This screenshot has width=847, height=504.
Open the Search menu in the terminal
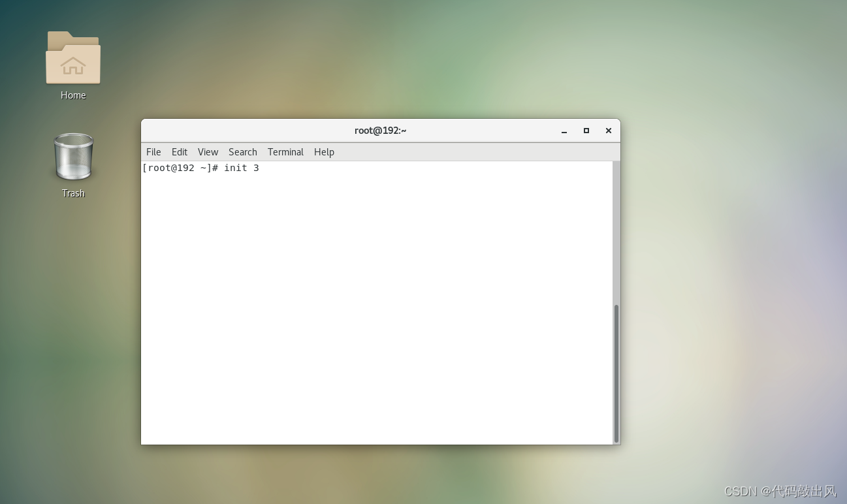click(x=242, y=151)
